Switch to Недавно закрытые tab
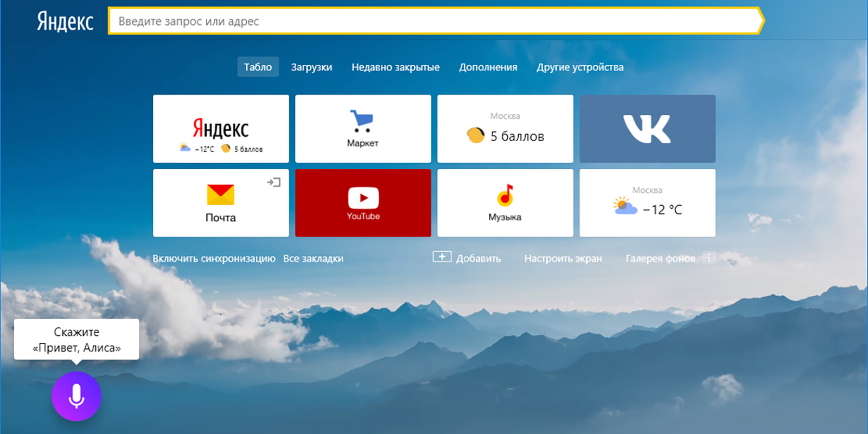 click(395, 67)
